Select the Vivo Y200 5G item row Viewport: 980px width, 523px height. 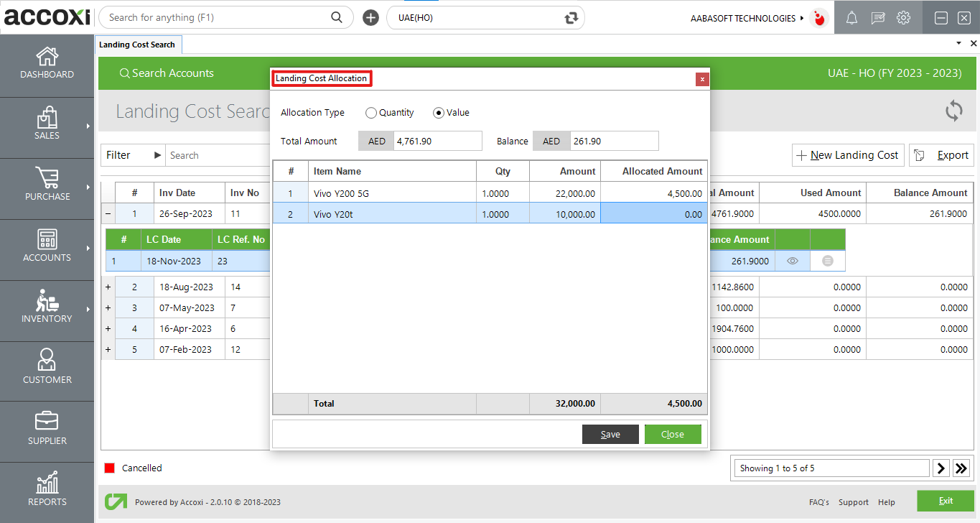click(x=490, y=193)
